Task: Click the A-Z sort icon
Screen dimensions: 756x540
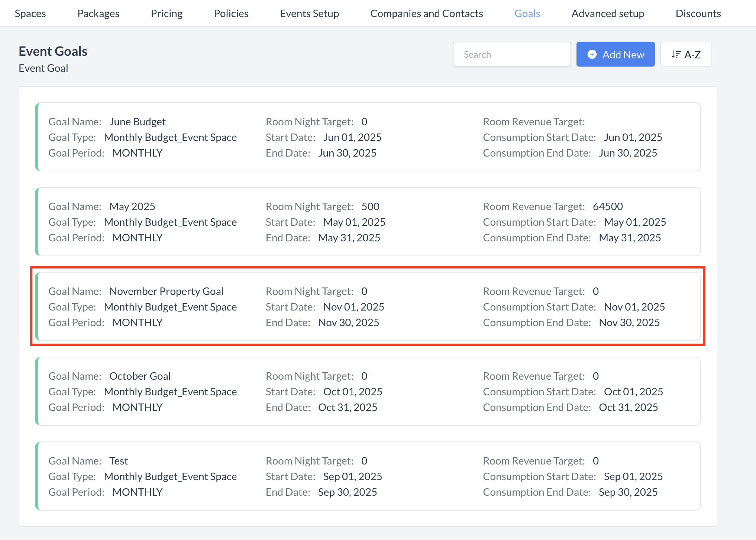Action: (675, 54)
